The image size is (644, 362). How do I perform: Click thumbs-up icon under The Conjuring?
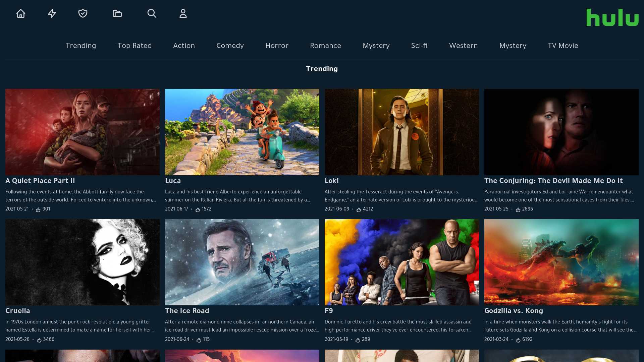click(x=518, y=210)
